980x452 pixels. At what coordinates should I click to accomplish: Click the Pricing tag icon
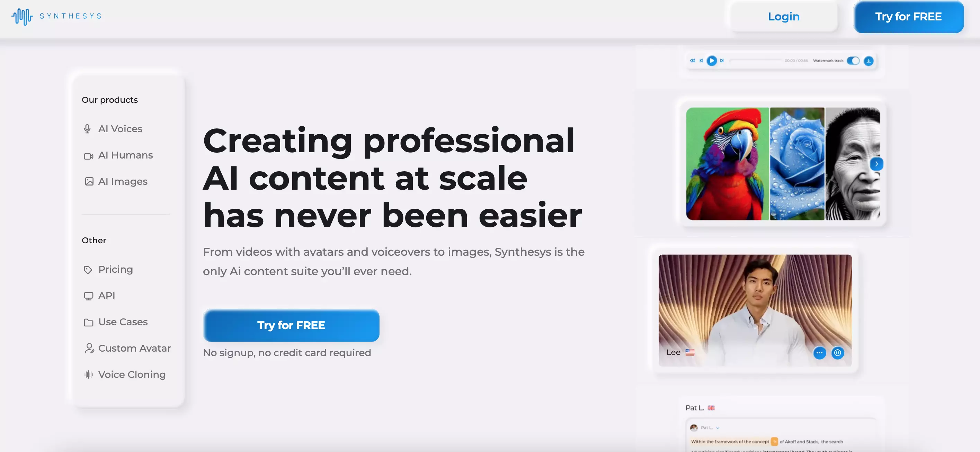88,269
